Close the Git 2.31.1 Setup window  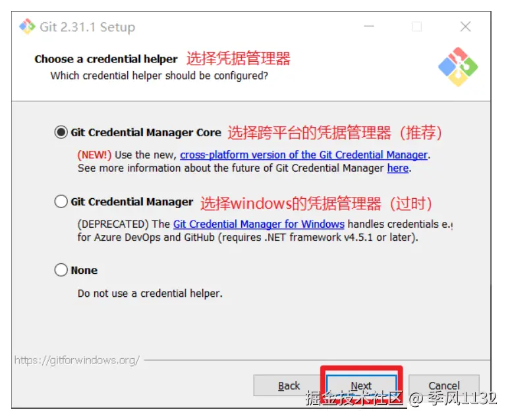click(465, 26)
